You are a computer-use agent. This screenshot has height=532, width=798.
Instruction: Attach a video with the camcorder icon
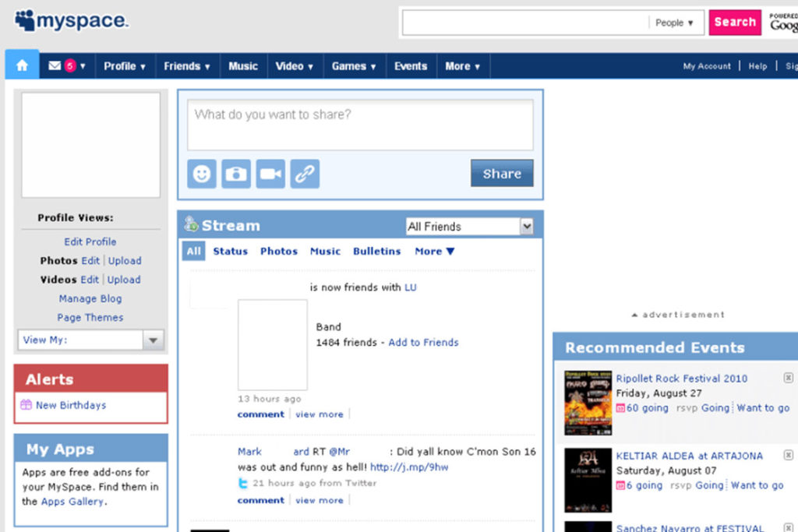[x=270, y=174]
